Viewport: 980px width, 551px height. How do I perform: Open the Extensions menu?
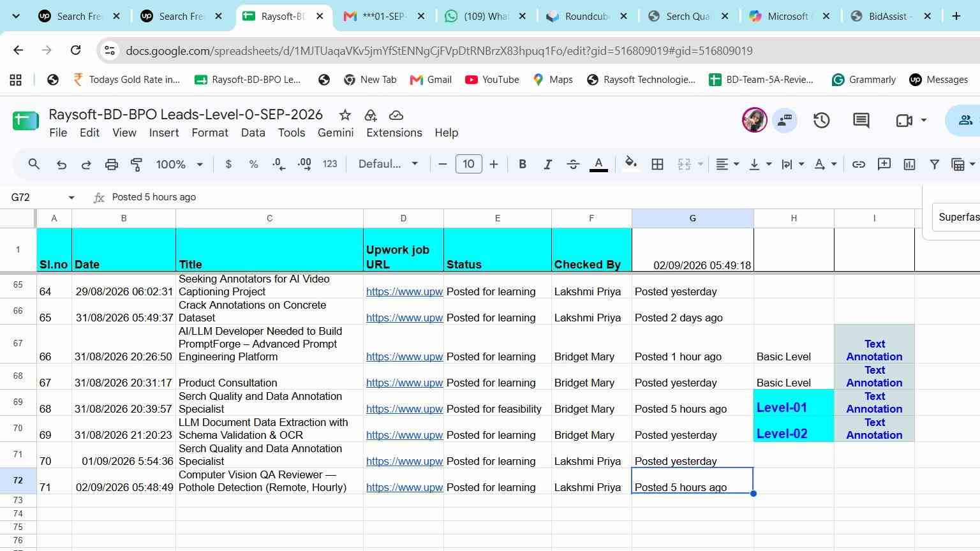click(394, 133)
